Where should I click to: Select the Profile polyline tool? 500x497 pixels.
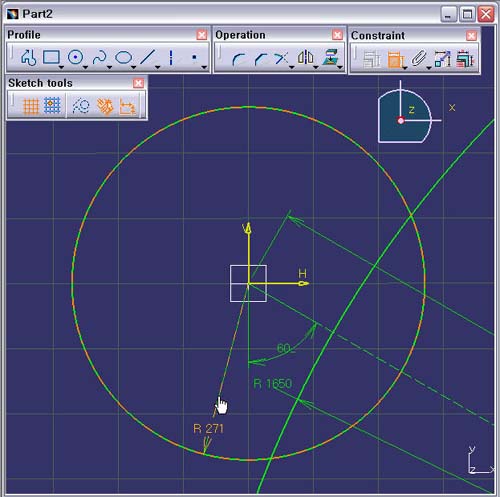[x=28, y=58]
